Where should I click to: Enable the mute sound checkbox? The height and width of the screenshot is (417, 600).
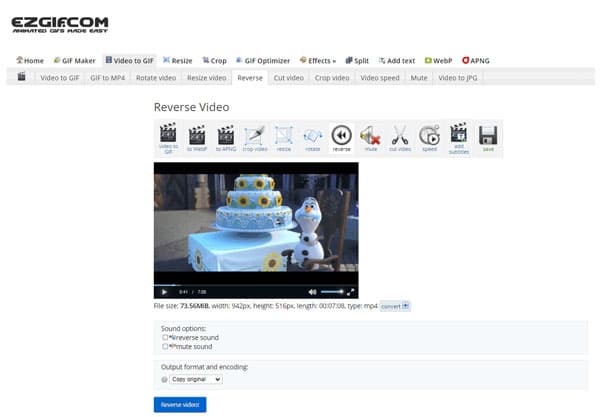[x=165, y=347]
